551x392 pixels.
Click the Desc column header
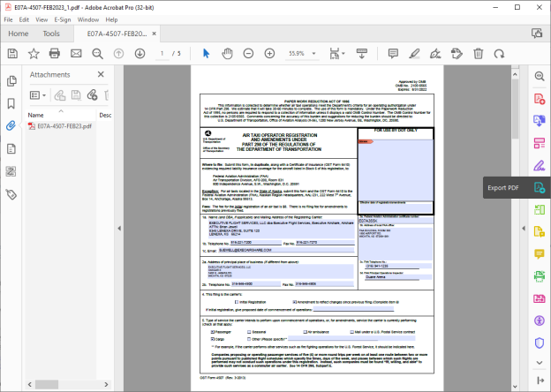(x=105, y=115)
